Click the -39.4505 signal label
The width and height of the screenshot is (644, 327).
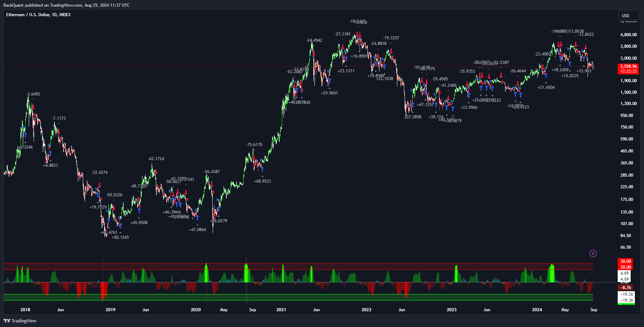(x=440, y=79)
